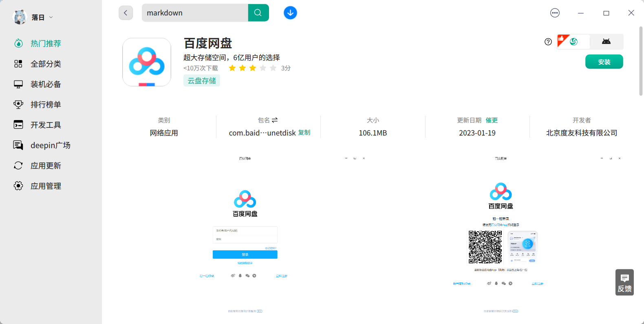Open the QR code login screenshot thumbnail
The width and height of the screenshot is (644, 324).
click(x=501, y=235)
